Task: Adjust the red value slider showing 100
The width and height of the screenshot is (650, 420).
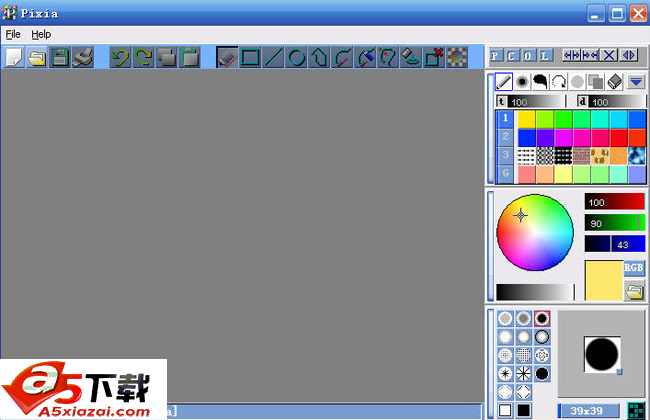Action: 615,202
